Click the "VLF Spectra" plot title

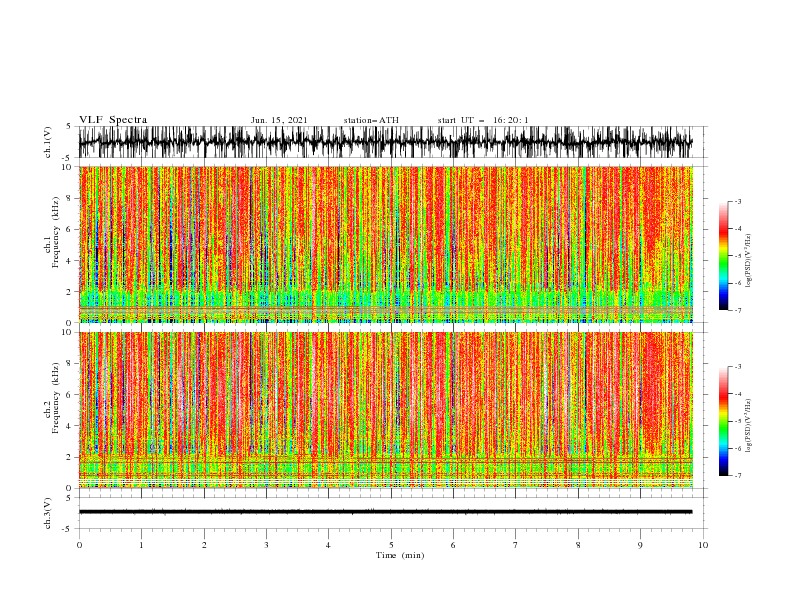(x=113, y=120)
